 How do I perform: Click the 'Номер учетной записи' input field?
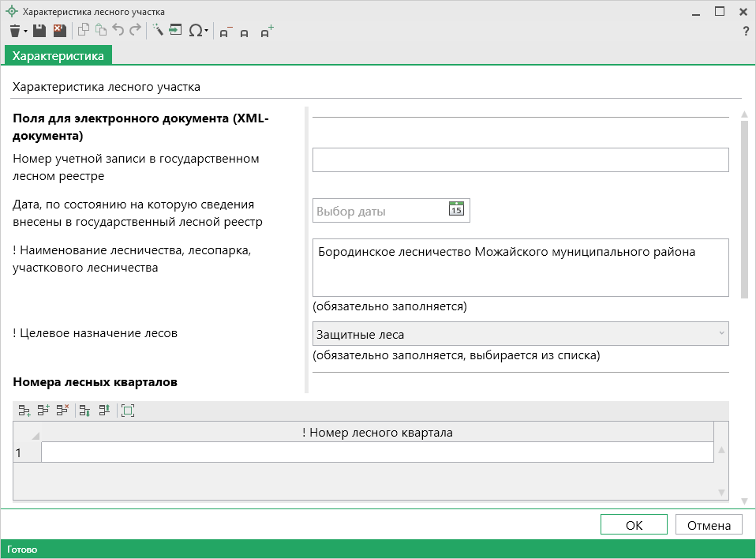pyautogui.click(x=520, y=159)
